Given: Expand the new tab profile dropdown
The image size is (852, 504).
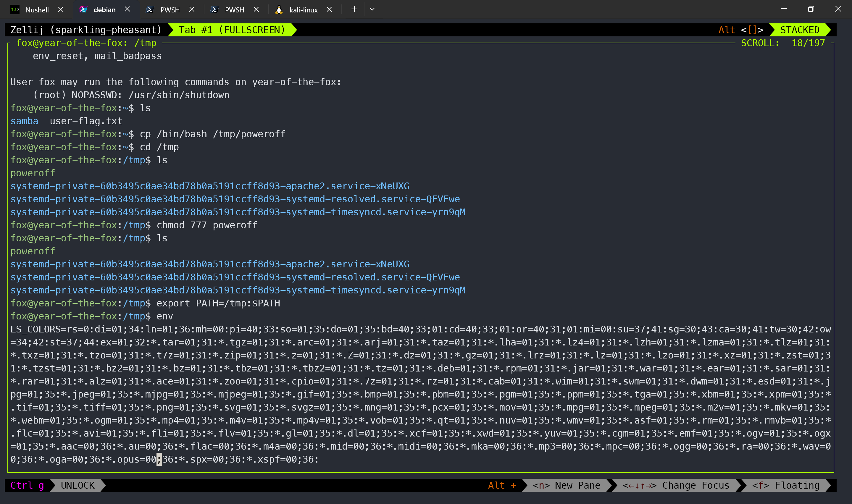Looking at the screenshot, I should point(372,9).
